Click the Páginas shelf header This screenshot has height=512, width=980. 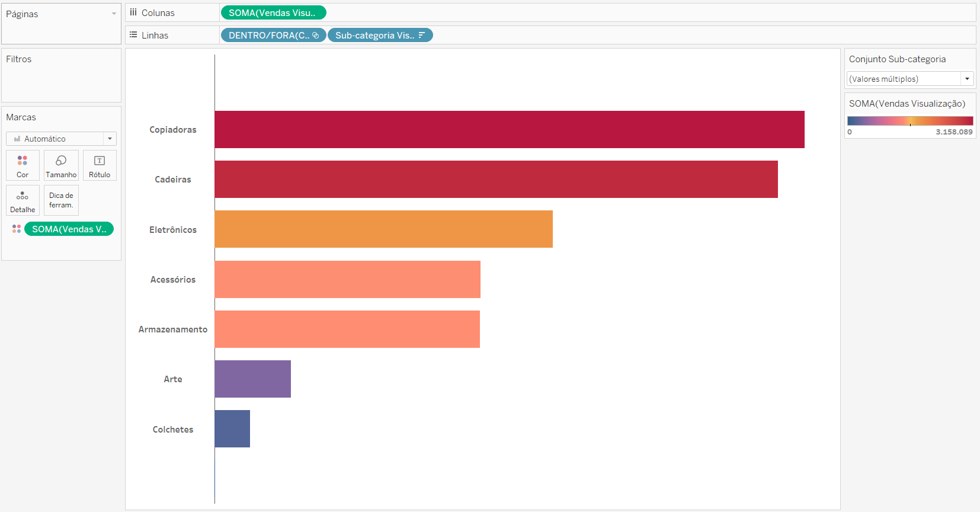point(22,14)
